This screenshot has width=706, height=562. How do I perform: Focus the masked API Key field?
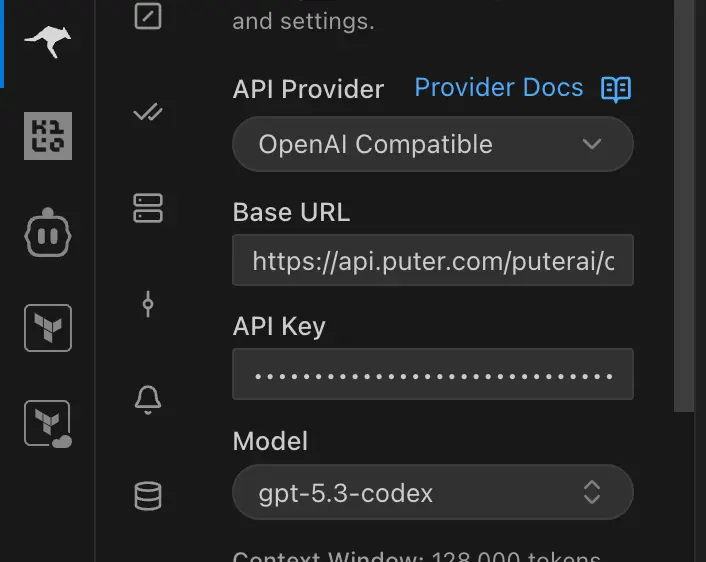[433, 374]
